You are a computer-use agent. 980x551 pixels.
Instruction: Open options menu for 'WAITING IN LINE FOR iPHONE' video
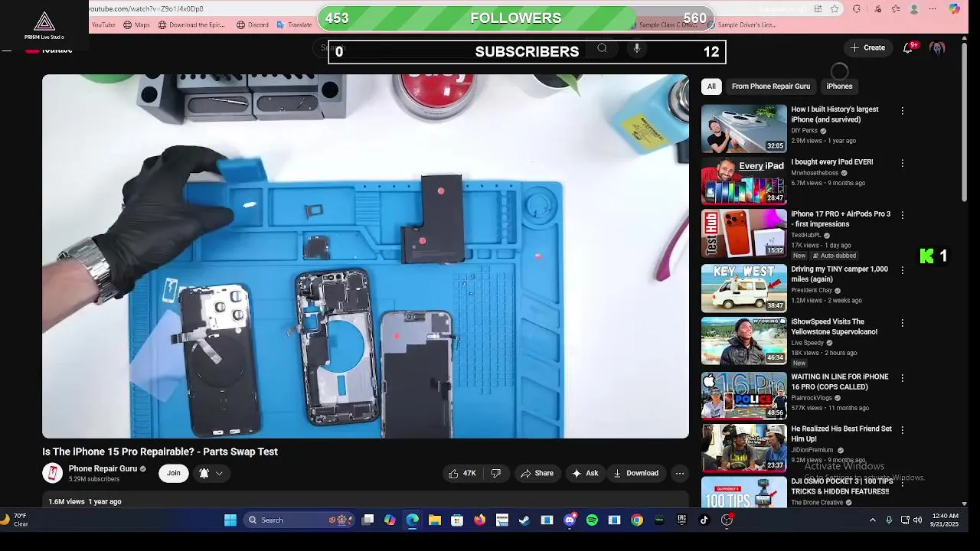coord(902,377)
